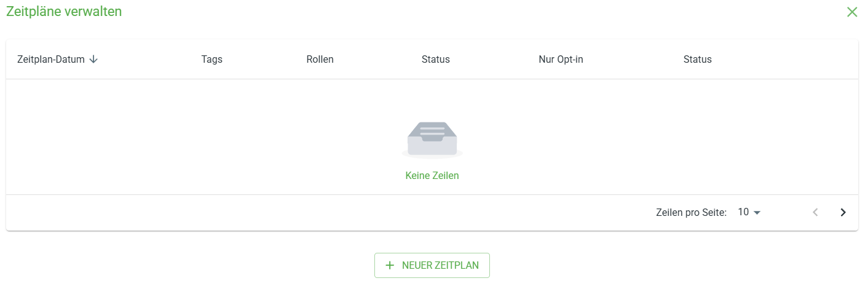
Task: Create a schedule via NEUER ZEITPLAN button
Action: (x=432, y=266)
